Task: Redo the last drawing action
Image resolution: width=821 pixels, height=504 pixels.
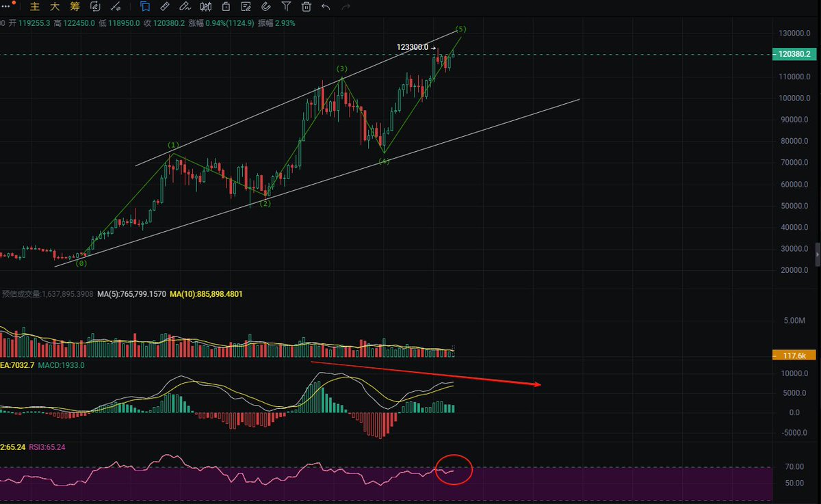Action: coord(346,7)
